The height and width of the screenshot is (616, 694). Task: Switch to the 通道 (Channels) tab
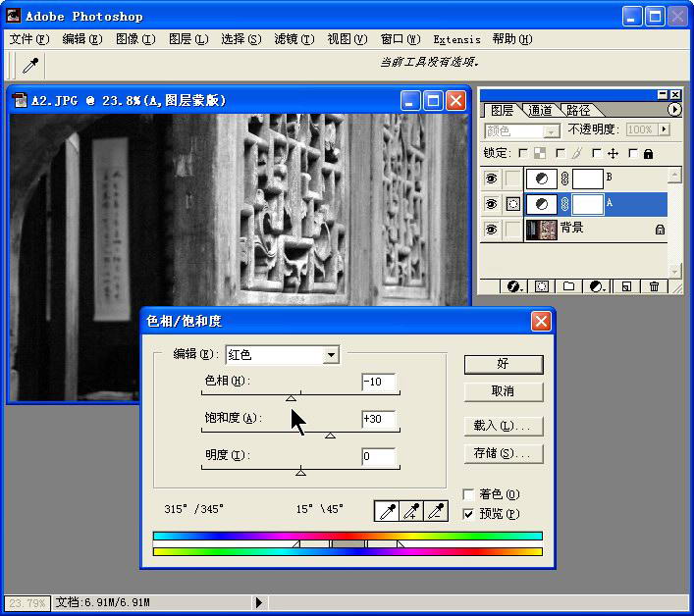[540, 110]
